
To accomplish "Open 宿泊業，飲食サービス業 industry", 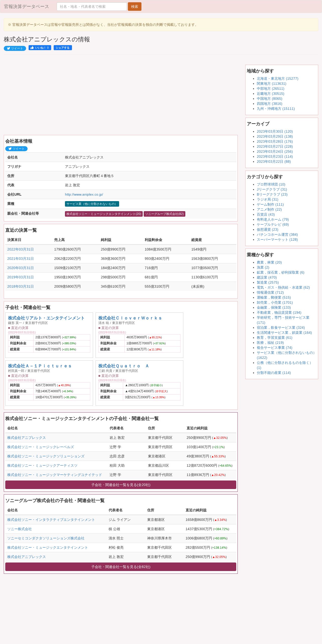I will point(281,328).
